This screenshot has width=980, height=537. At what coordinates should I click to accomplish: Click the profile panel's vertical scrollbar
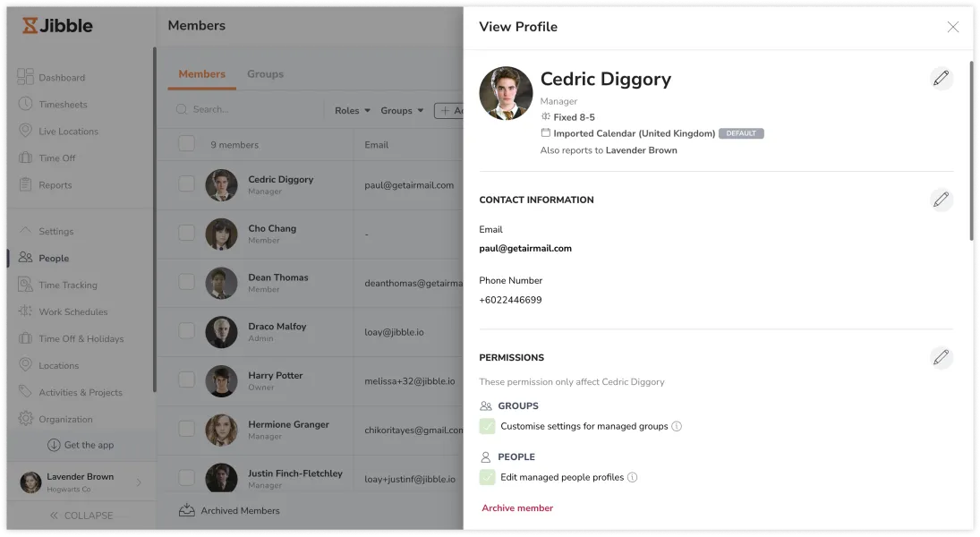click(972, 150)
